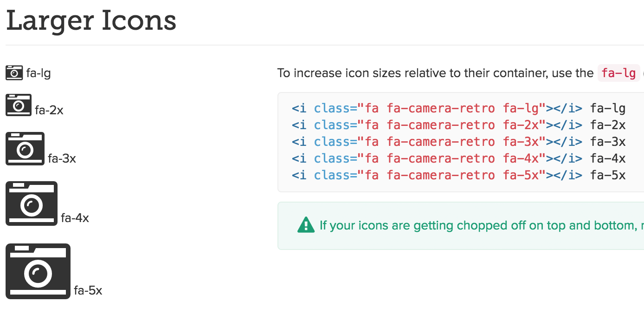Screen dimensions: 644x328
Task: Click the smallest fa-lg camera icon
Action: pyautogui.click(x=14, y=73)
